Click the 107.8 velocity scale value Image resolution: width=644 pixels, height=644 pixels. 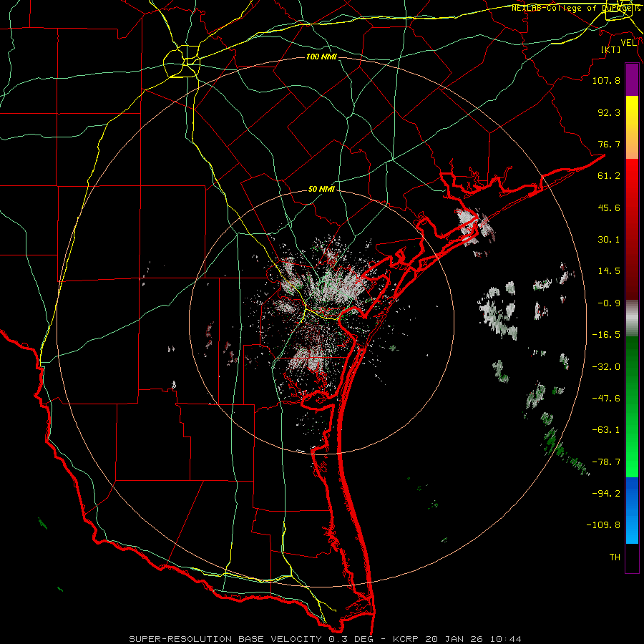click(606, 80)
